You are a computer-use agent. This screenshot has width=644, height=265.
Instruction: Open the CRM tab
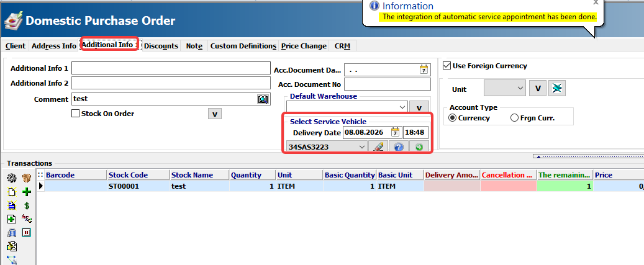[343, 46]
